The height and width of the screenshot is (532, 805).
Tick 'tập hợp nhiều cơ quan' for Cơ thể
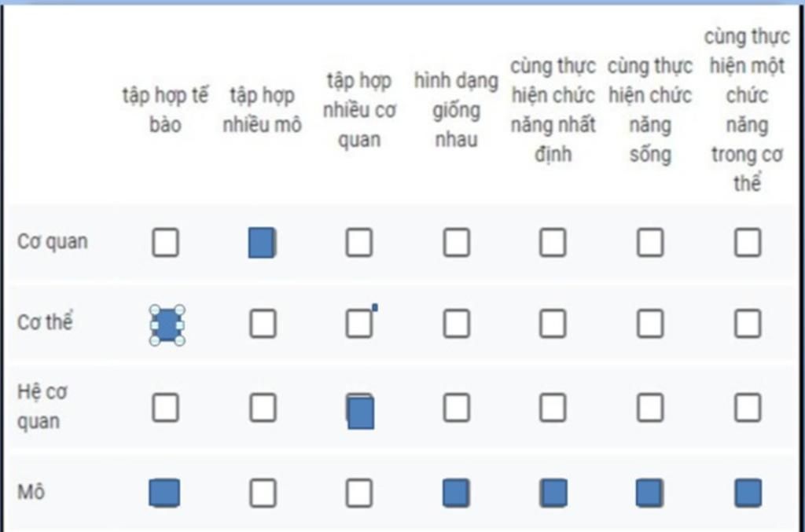(359, 324)
